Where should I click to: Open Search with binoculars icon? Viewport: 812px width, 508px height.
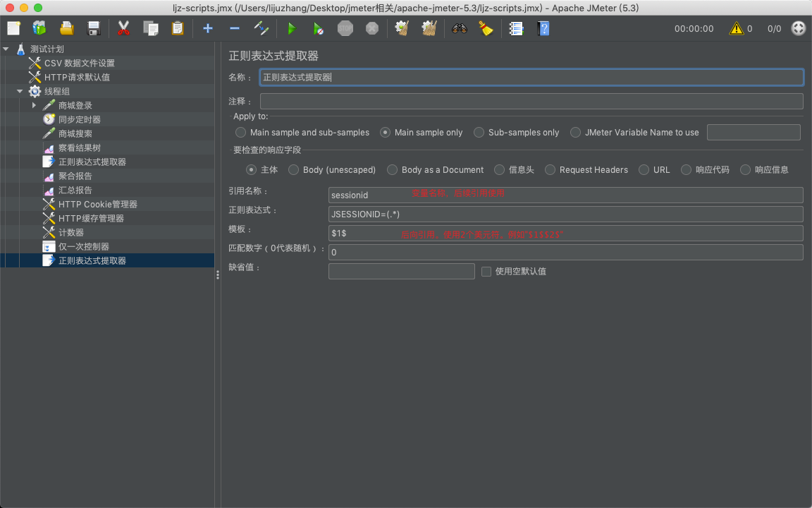pos(460,28)
